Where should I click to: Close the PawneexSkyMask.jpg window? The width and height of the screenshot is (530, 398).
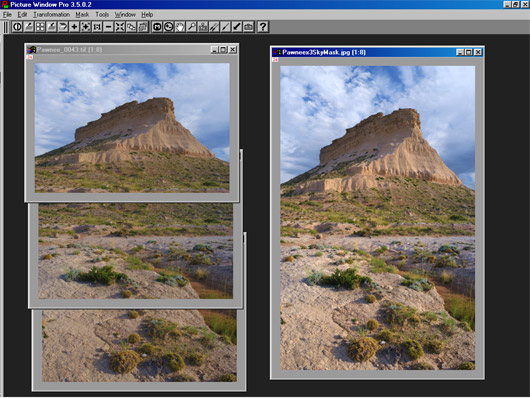click(x=478, y=52)
